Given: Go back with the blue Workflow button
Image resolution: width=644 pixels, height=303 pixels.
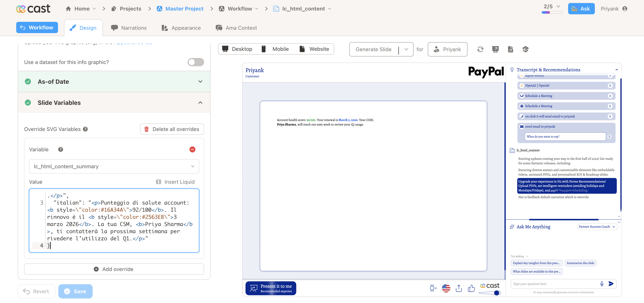Looking at the screenshot, I should coord(37,27).
